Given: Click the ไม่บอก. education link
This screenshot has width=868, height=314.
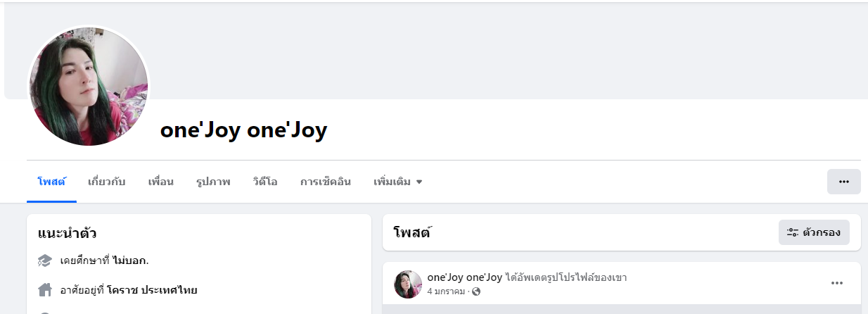Looking at the screenshot, I should pyautogui.click(x=130, y=260).
